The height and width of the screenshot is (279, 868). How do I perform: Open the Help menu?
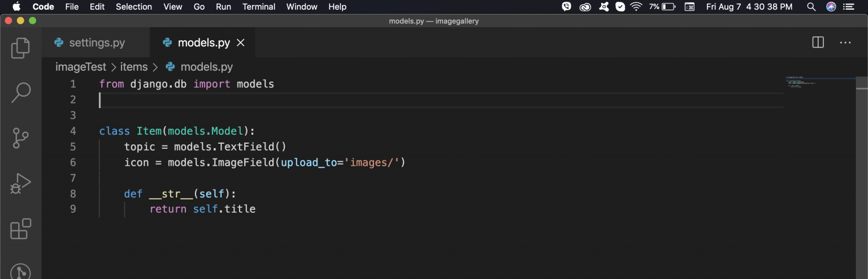(x=337, y=7)
